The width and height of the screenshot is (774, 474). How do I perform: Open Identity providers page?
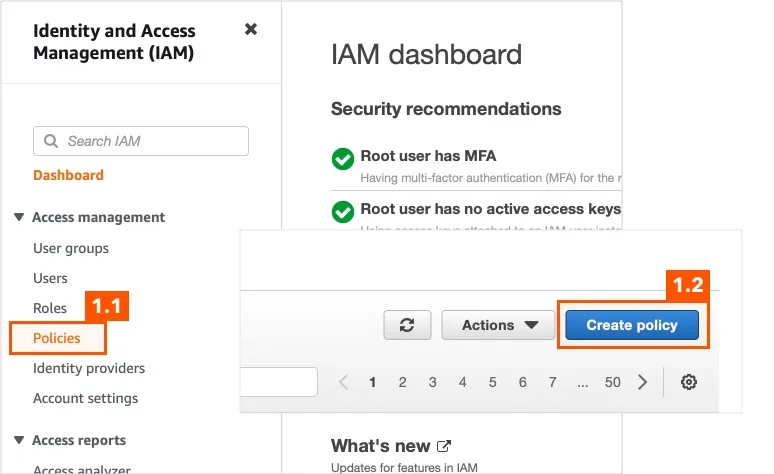[89, 368]
